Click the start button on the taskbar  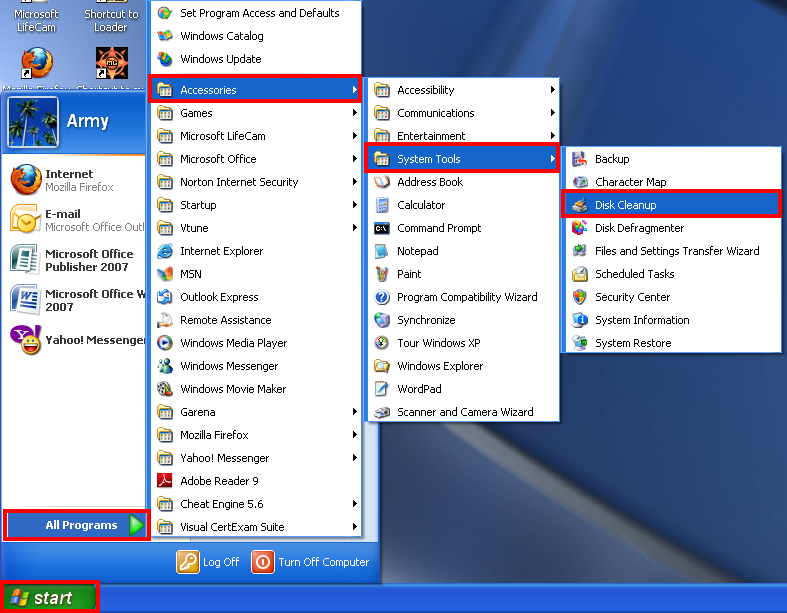(49, 598)
